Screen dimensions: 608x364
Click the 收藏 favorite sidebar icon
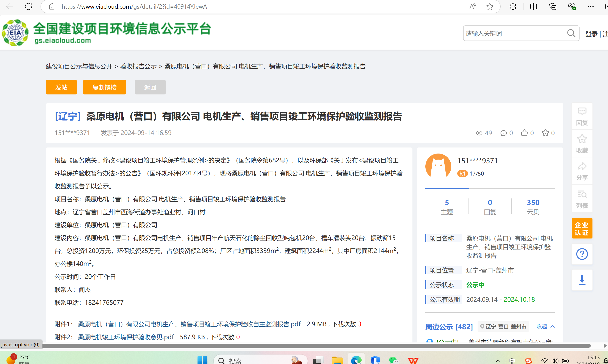coord(582,144)
